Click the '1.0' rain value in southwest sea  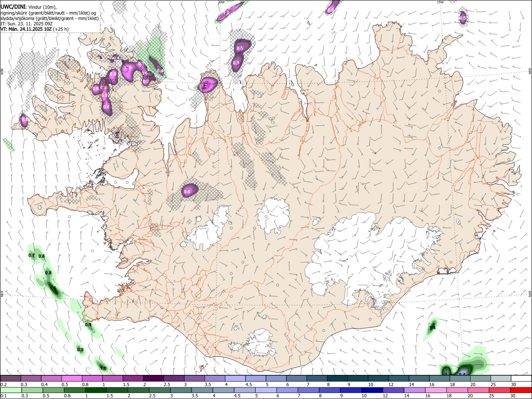(103, 368)
